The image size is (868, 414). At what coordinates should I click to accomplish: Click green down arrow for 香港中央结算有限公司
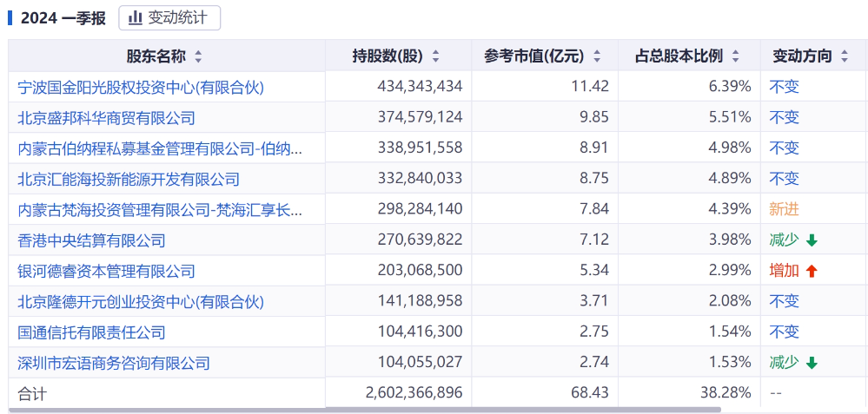(812, 240)
